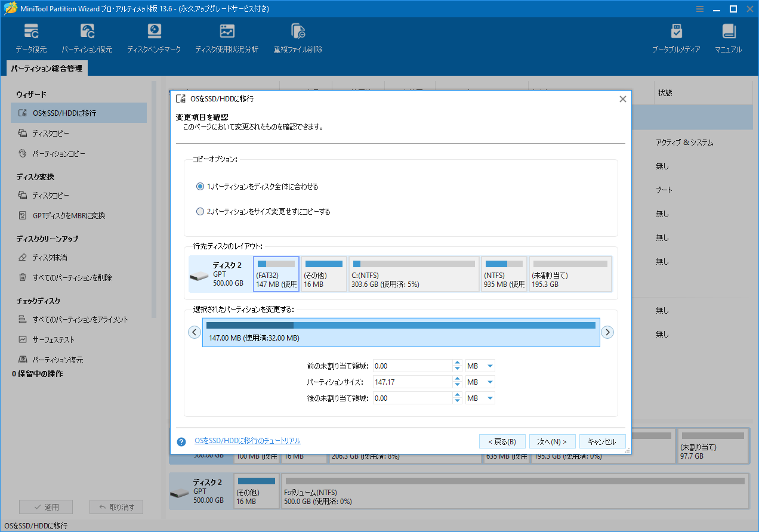Screen dimensions: 759x532
Task: Click the selected FAT32 partition resize bar
Action: [401, 332]
